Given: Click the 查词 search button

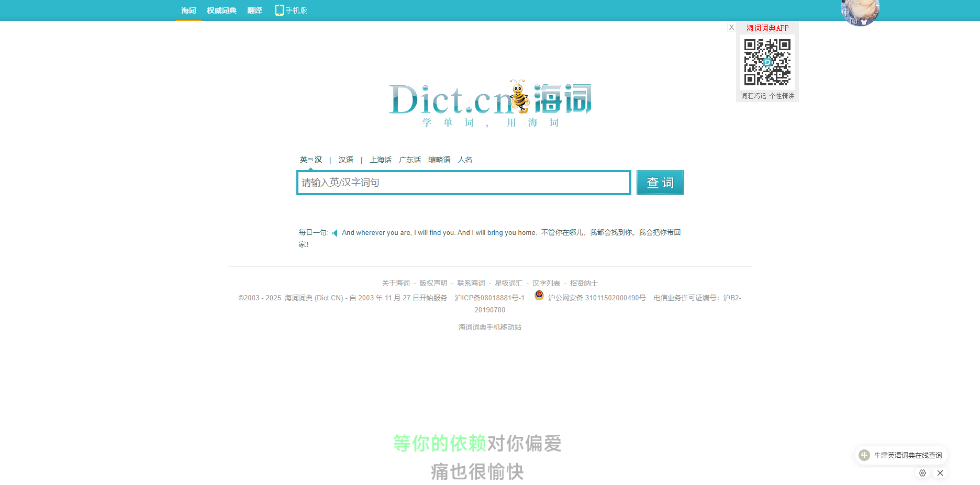Looking at the screenshot, I should pos(660,183).
